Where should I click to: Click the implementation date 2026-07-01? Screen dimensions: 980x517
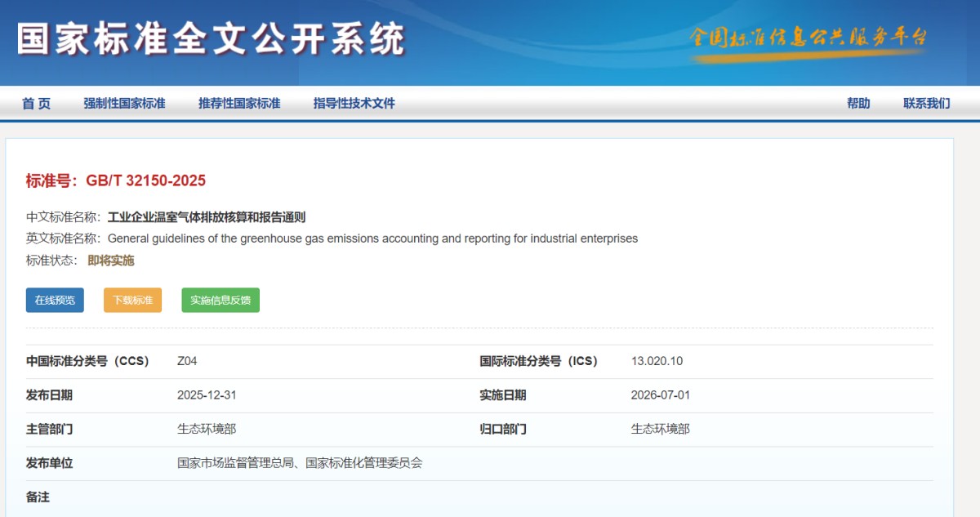coord(660,395)
